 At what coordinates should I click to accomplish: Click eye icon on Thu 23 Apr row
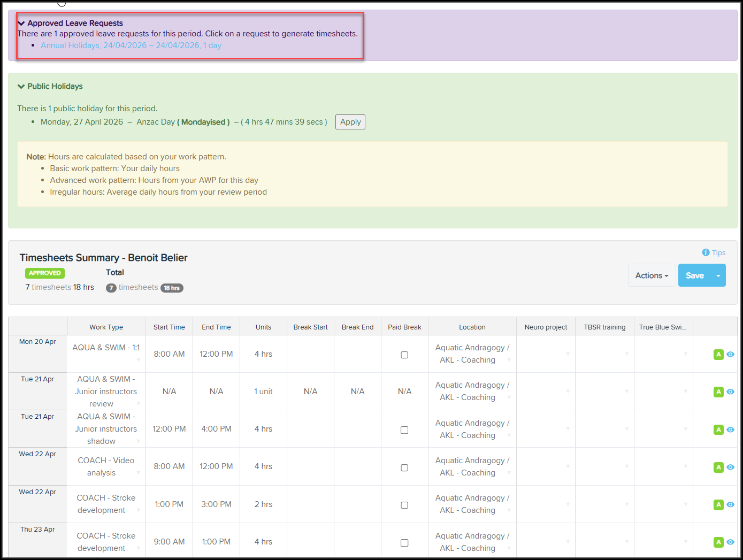click(x=730, y=542)
